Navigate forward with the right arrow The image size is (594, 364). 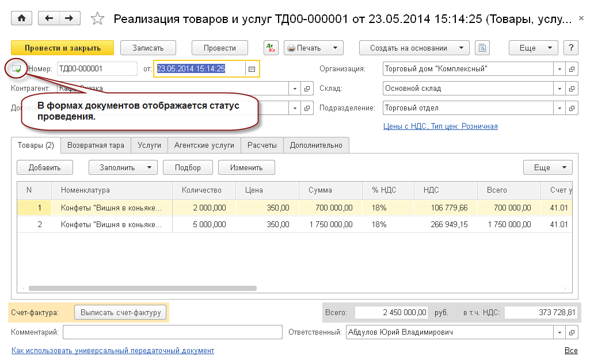[x=70, y=18]
